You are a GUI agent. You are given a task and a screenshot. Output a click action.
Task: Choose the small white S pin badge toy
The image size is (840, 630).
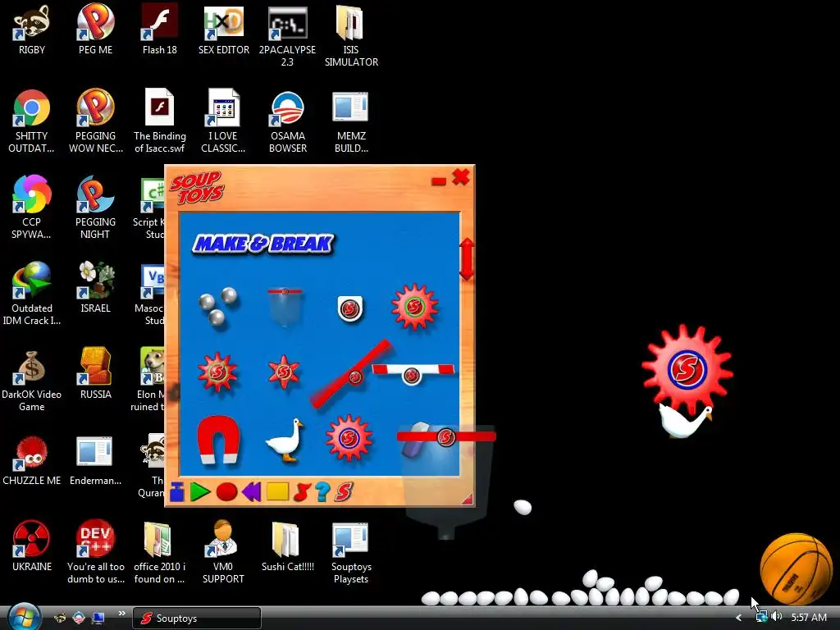click(x=349, y=308)
